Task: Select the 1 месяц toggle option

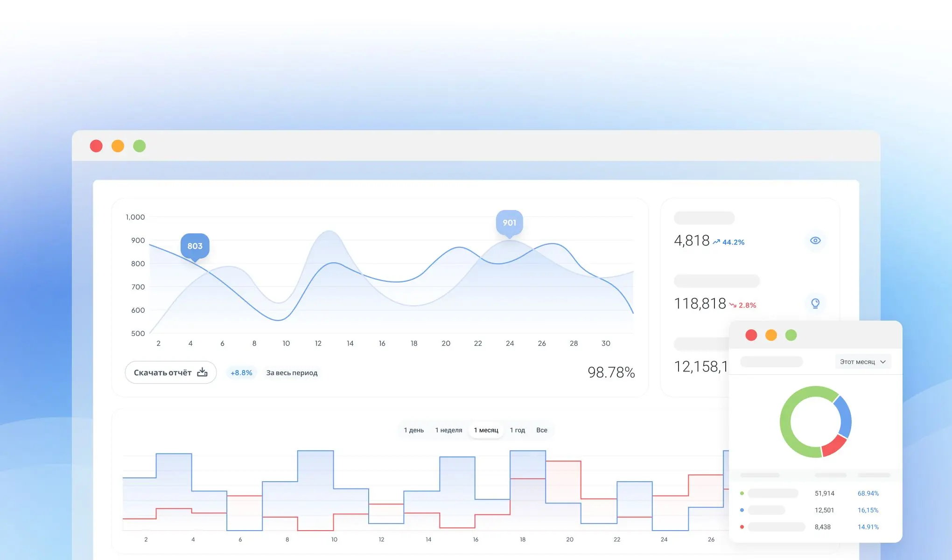Action: click(x=486, y=430)
